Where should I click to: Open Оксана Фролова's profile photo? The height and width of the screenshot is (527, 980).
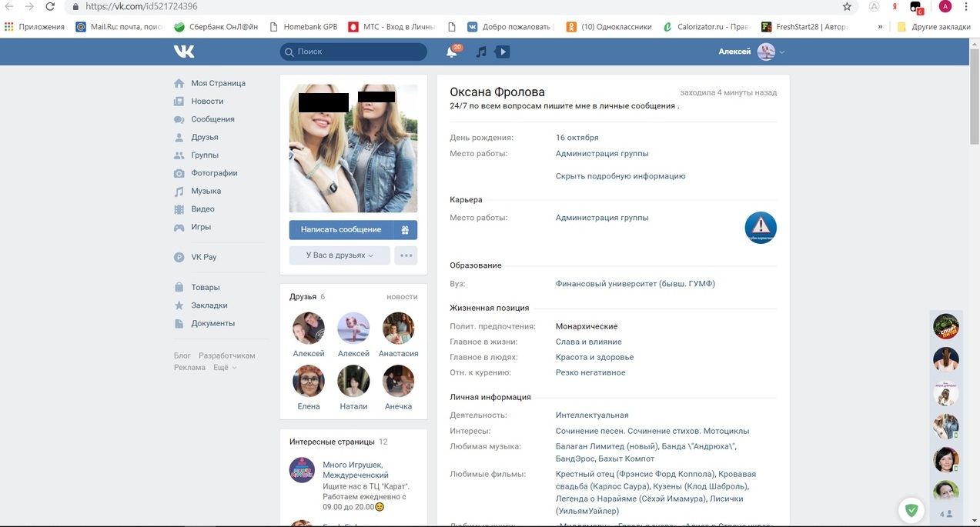pyautogui.click(x=353, y=148)
